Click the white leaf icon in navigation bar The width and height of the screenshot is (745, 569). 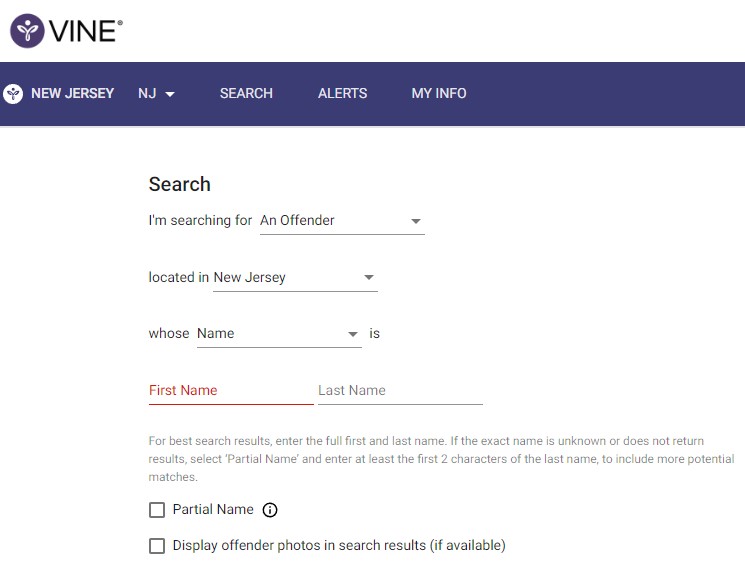13,94
